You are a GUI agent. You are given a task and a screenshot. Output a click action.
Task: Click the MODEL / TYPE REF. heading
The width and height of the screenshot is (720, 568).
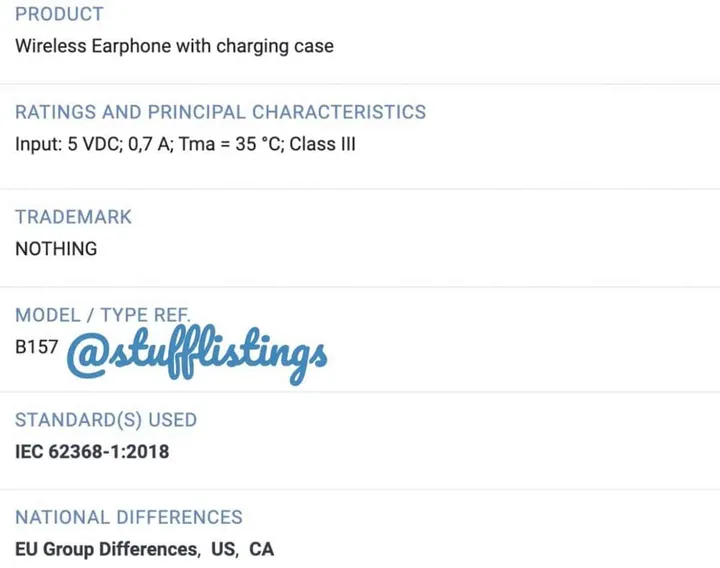102,315
